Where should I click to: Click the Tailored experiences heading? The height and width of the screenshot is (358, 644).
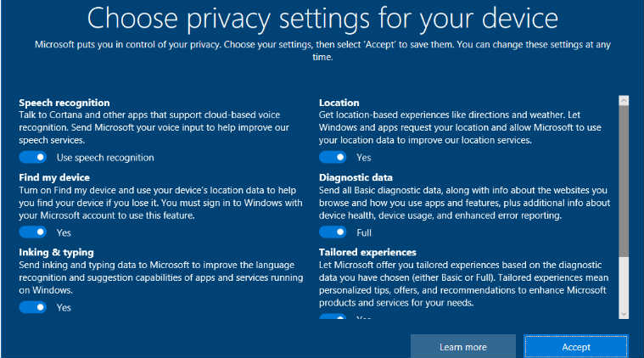[x=367, y=252]
